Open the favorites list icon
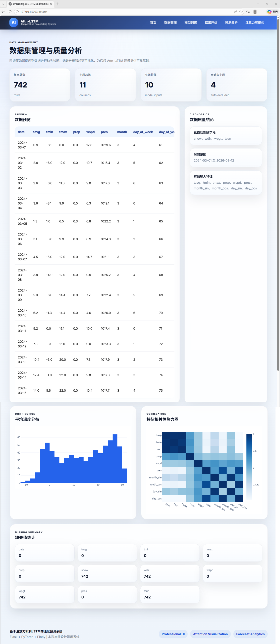This screenshot has width=280, height=644. 248,12
